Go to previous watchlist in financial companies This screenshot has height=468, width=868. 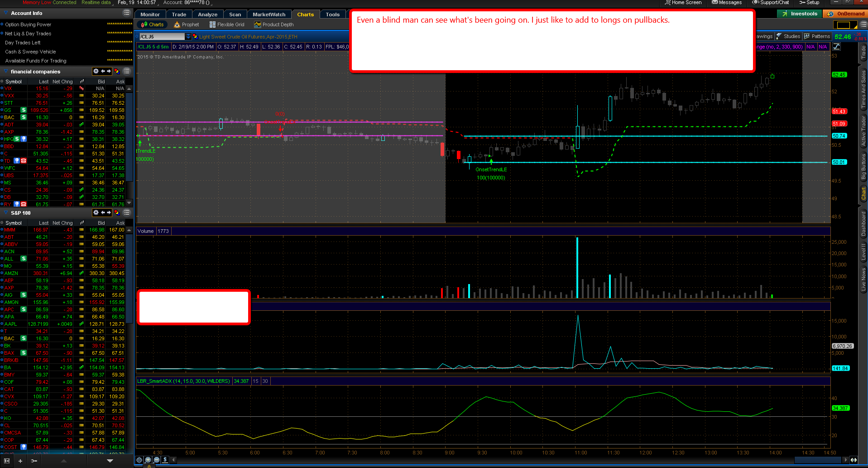click(x=103, y=71)
